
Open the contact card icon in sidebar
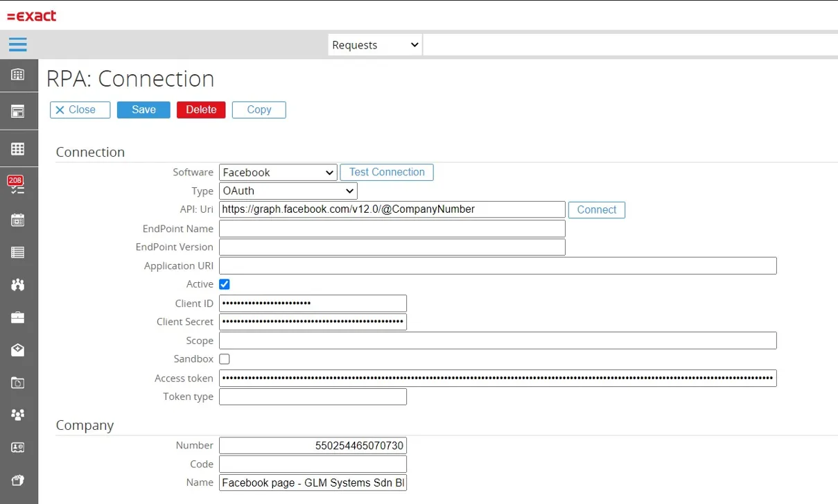tap(18, 448)
